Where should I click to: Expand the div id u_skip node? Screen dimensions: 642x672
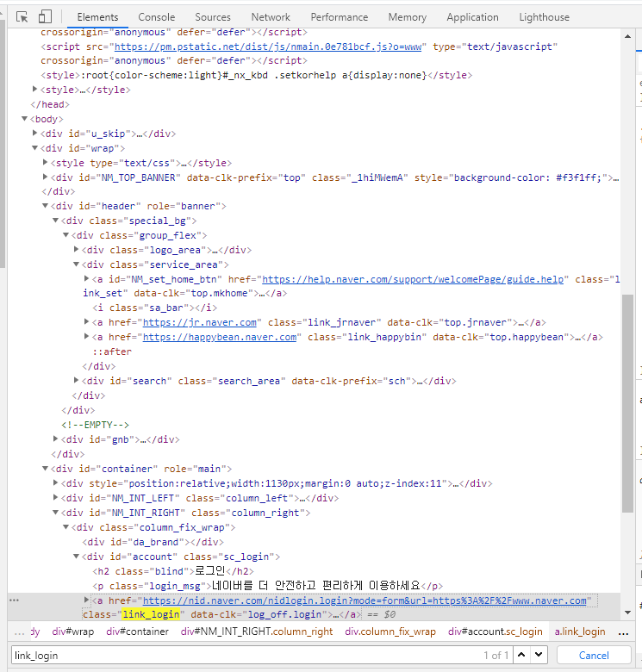point(34,134)
